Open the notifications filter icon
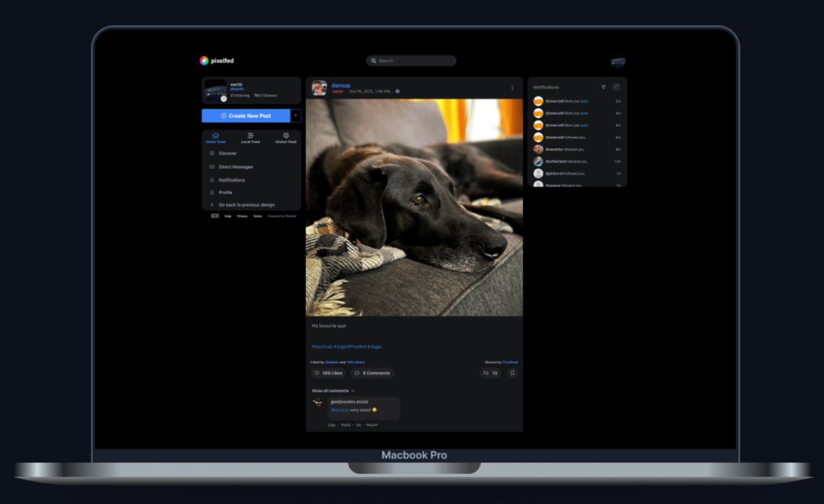 tap(603, 87)
